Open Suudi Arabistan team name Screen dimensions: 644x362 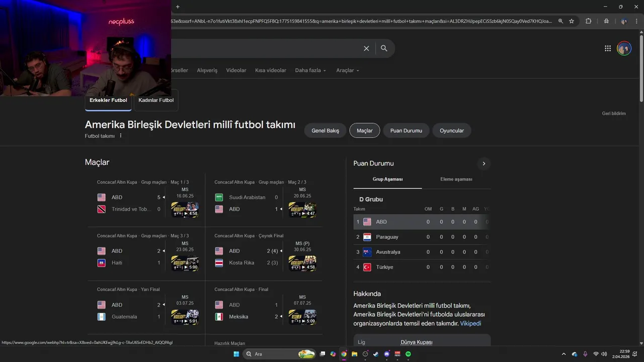[247, 197]
